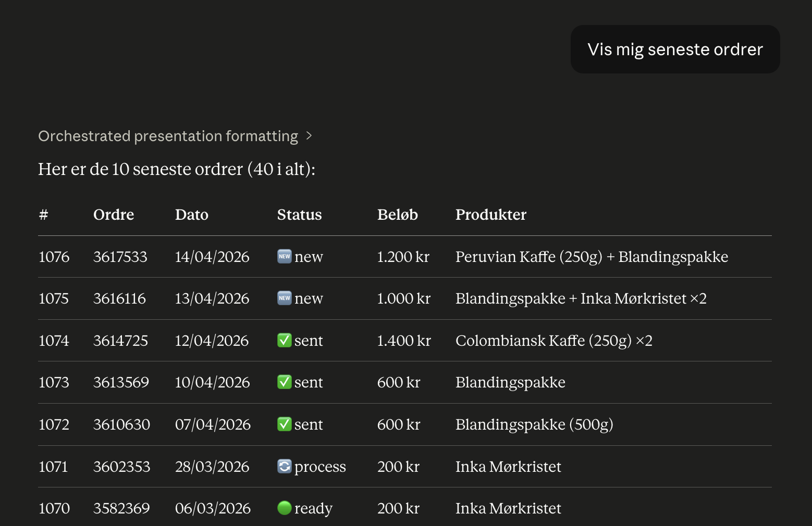This screenshot has height=526, width=812.
Task: Click green checkmark icon for order 3610630
Action: click(284, 424)
